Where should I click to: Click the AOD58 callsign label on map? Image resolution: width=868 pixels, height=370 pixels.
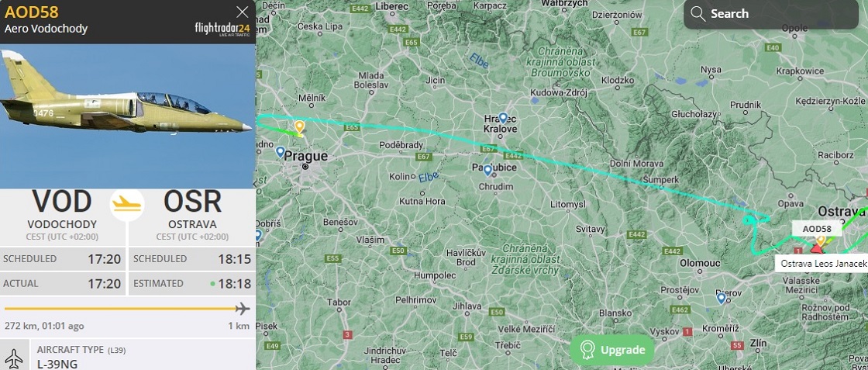click(x=817, y=229)
